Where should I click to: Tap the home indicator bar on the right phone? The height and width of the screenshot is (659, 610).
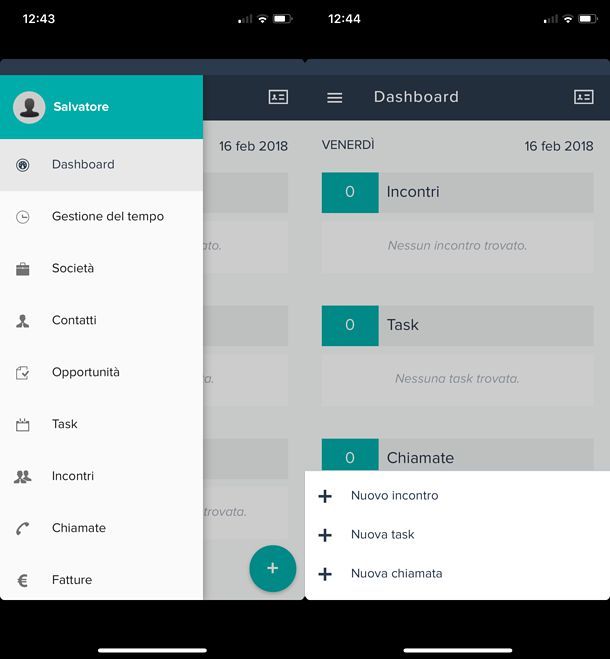click(458, 651)
